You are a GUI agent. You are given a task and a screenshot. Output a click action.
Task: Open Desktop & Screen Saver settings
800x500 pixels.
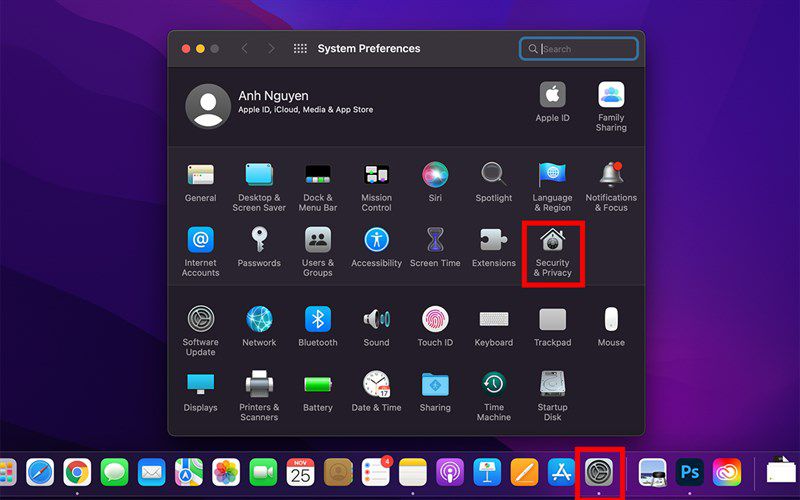tap(259, 187)
